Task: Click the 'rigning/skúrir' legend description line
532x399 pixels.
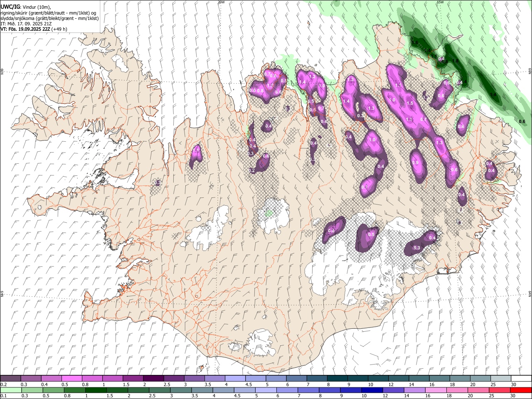Action: [x=48, y=13]
